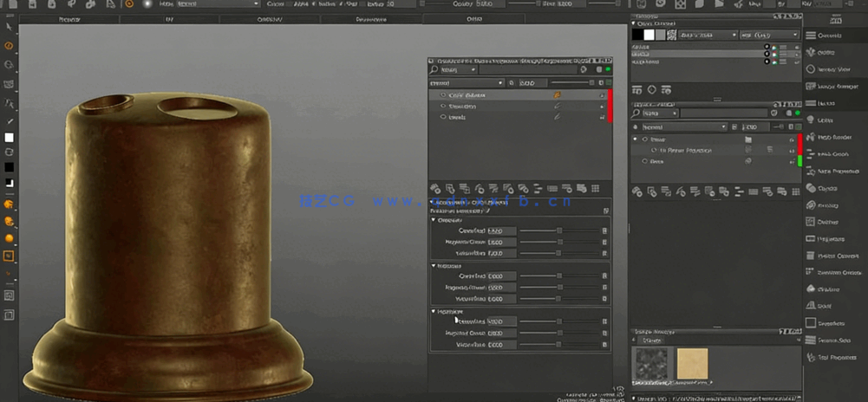Open the Colors palette from right sidebar

[x=826, y=53]
